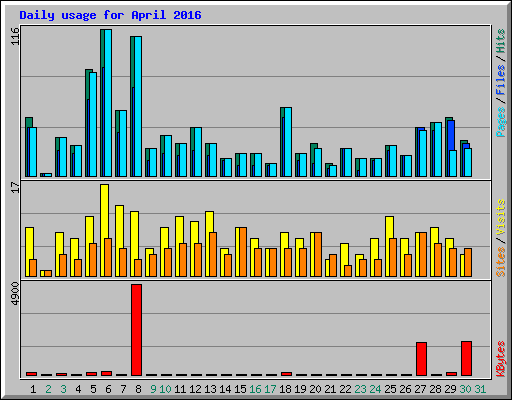
Task: Click day 26 on the x-axis
Action: 405,389
